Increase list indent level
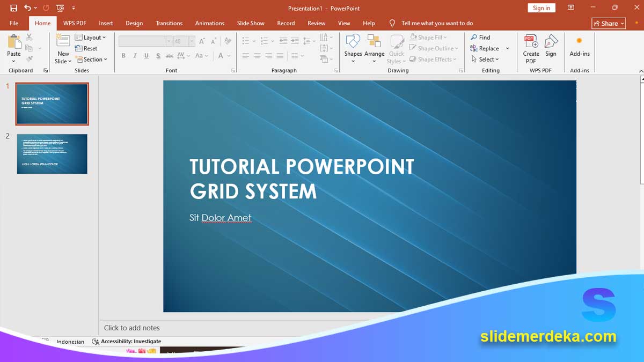Image resolution: width=644 pixels, height=362 pixels. pos(294,41)
